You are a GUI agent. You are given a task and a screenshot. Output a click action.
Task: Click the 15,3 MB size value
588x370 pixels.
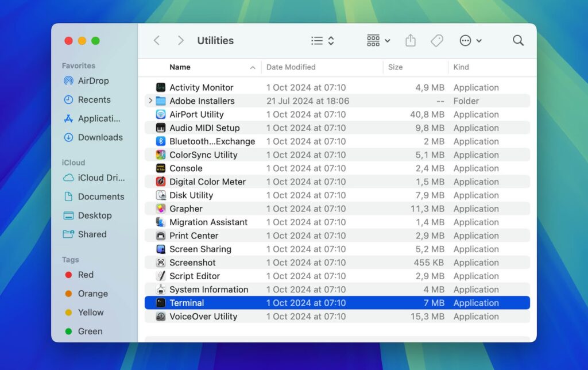pos(427,317)
